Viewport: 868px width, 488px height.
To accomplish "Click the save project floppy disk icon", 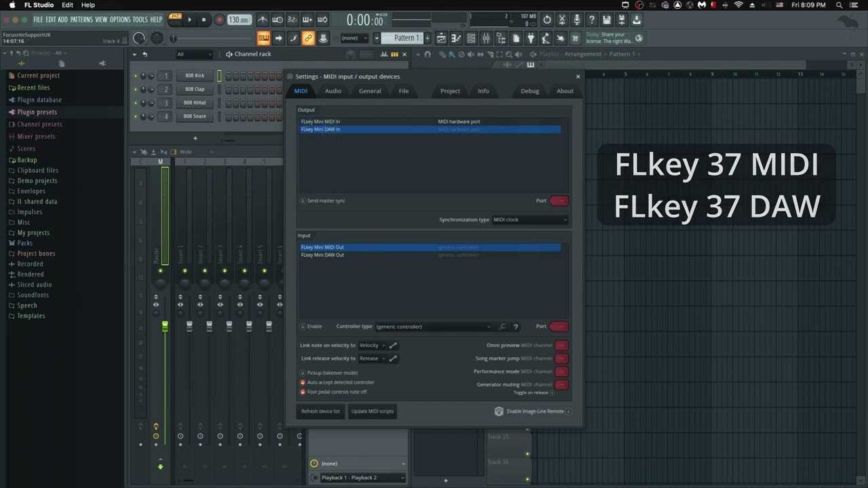I will coord(606,20).
